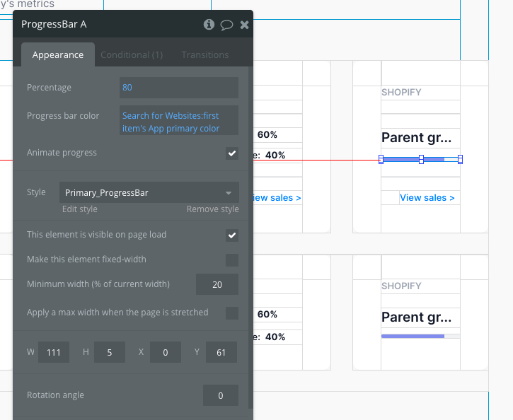Screen dimensions: 513x420
Task: Click the left resize handle of selected progress bar
Action: pyautogui.click(x=381, y=160)
